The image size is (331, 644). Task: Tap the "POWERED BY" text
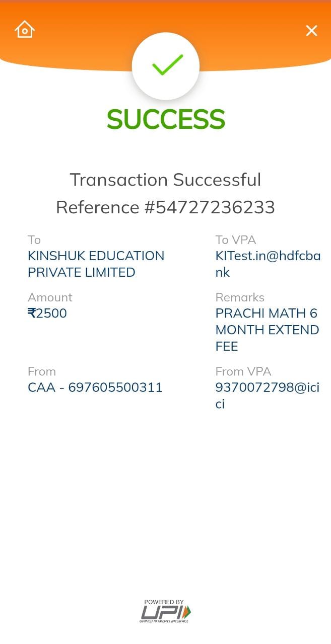click(164, 602)
